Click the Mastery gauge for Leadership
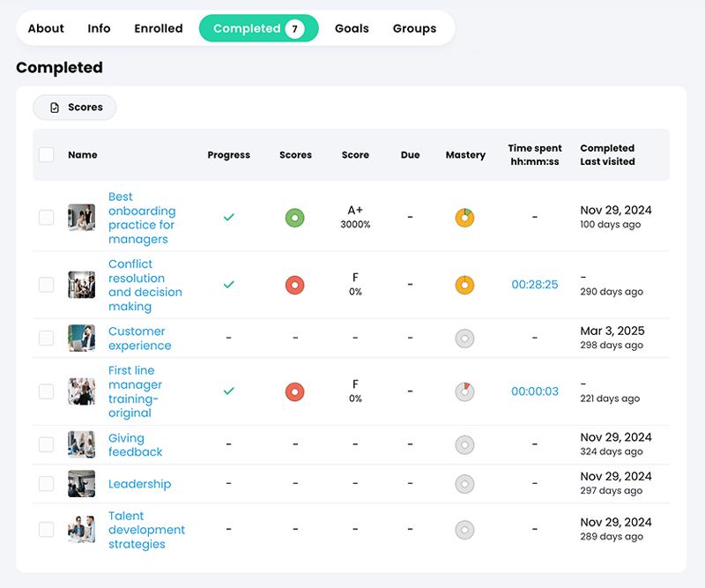This screenshot has height=588, width=705. (464, 483)
